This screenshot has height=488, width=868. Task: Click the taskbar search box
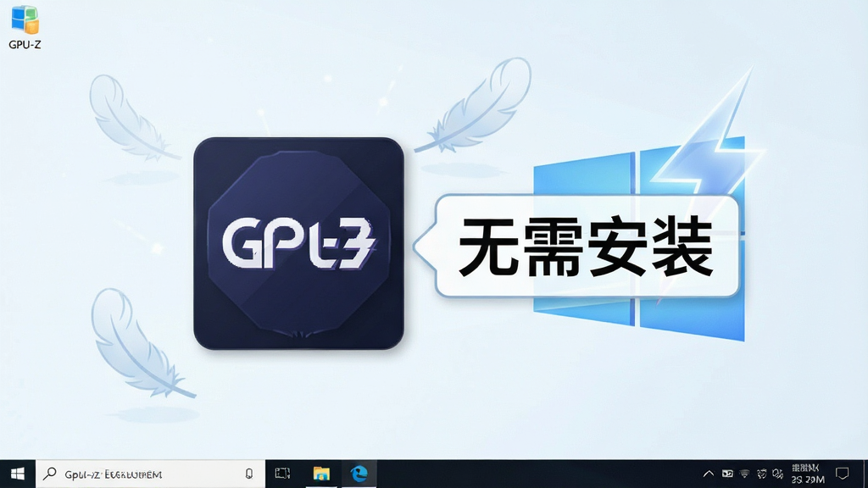151,474
